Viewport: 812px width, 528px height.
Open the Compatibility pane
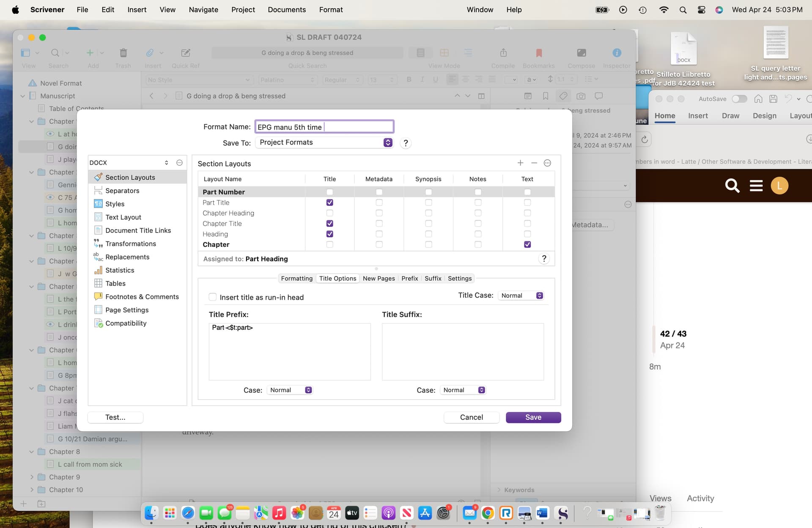(126, 323)
